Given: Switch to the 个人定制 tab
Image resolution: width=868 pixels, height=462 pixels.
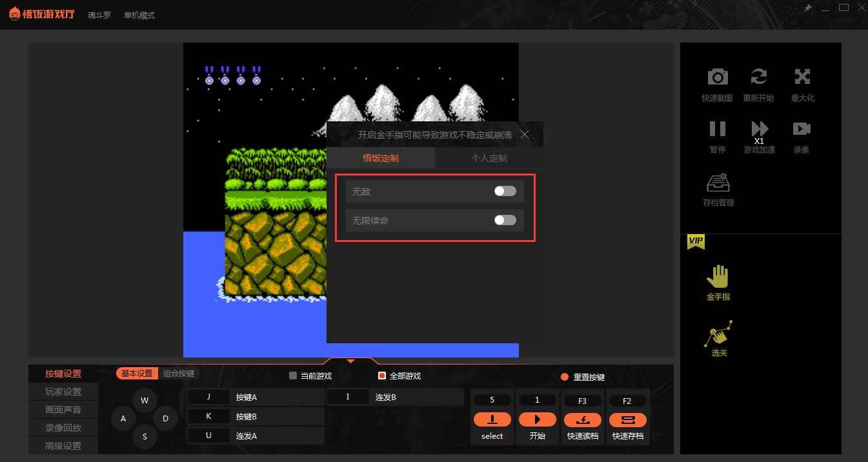Looking at the screenshot, I should pos(489,158).
